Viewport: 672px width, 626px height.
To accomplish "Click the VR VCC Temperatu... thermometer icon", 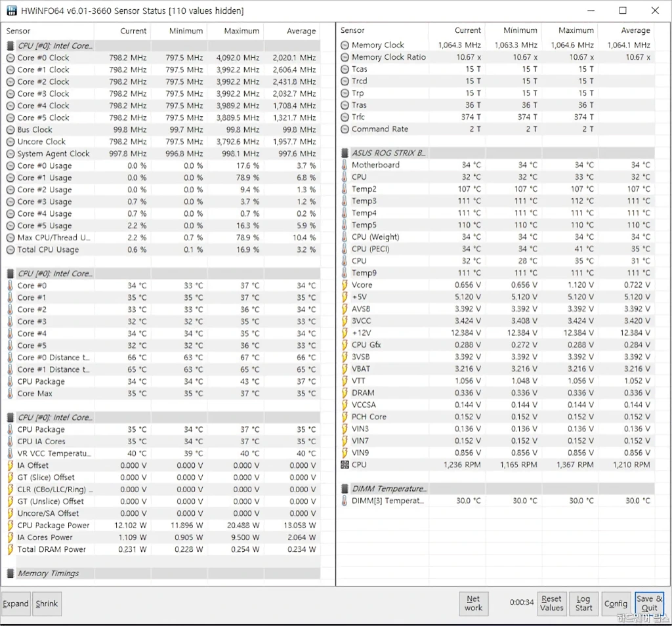I will pos(10,453).
